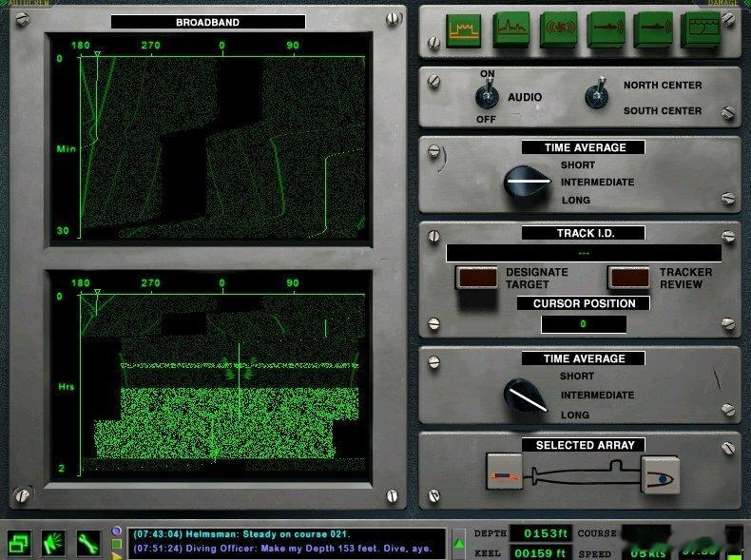
Task: Click the sonar ping icon in bottom bar
Action: [x=53, y=544]
